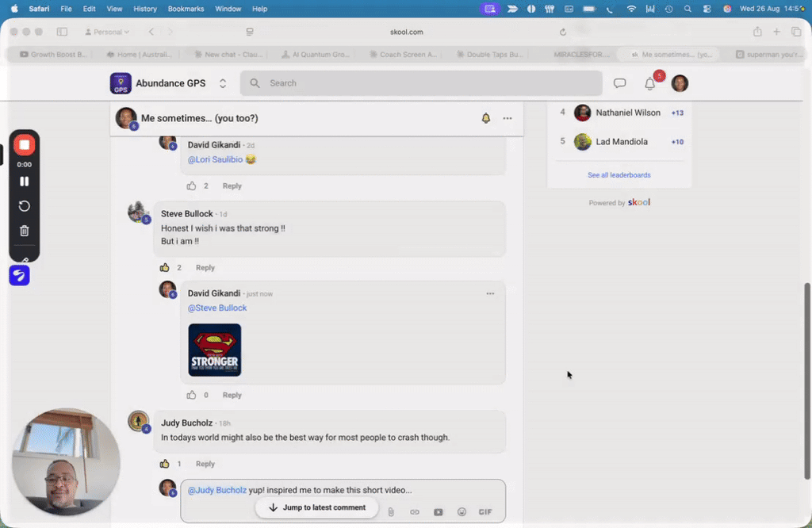Open Spotlight search in macOS menu bar
The width and height of the screenshot is (812, 528).
point(688,9)
